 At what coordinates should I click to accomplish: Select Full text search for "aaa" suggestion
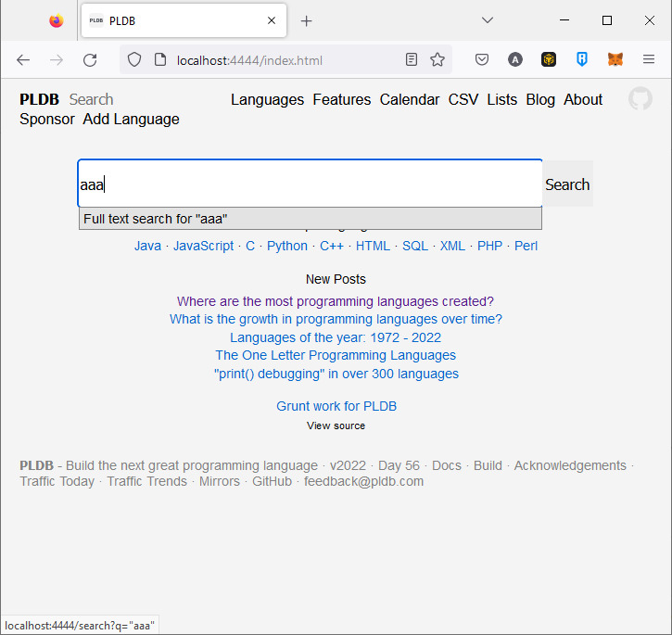tap(311, 219)
